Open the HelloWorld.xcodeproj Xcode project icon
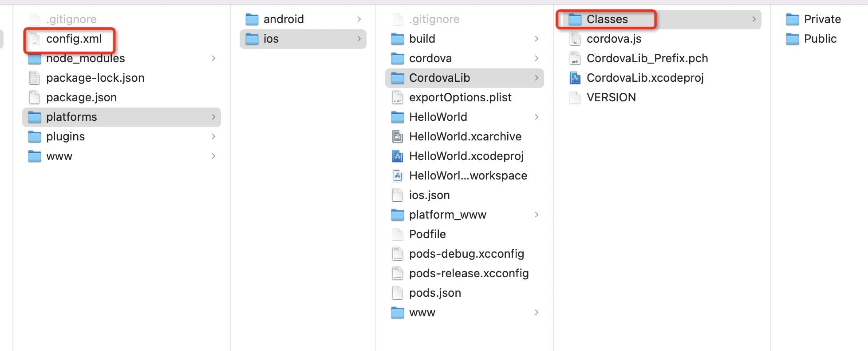Viewport: 868px width, 351px height. 397,156
